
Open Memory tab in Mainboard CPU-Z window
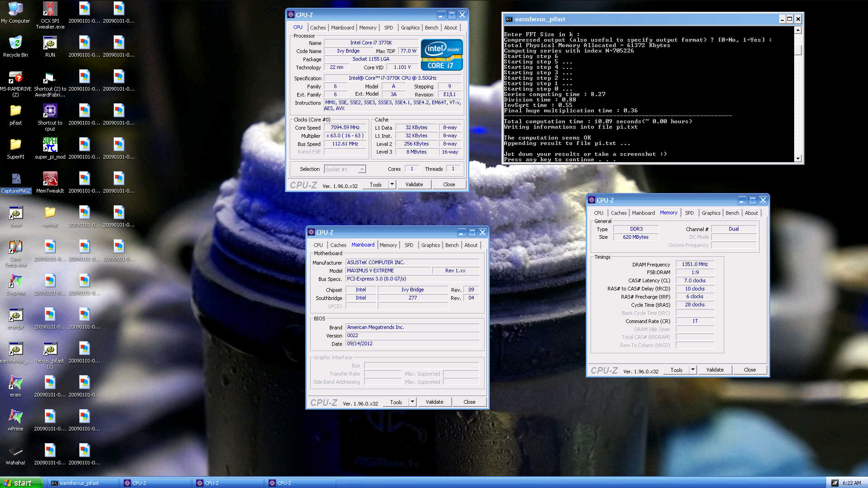[x=388, y=245]
